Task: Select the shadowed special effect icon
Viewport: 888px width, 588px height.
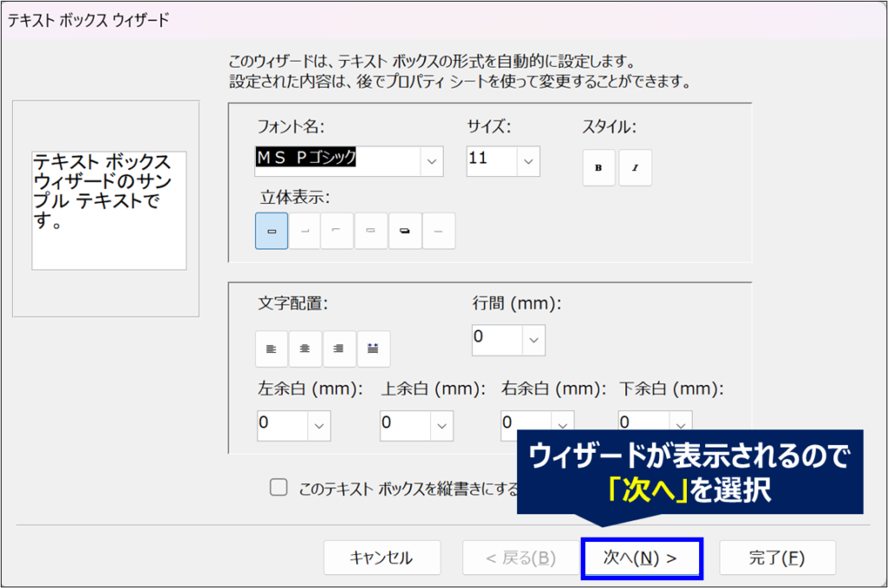Action: 405,232
